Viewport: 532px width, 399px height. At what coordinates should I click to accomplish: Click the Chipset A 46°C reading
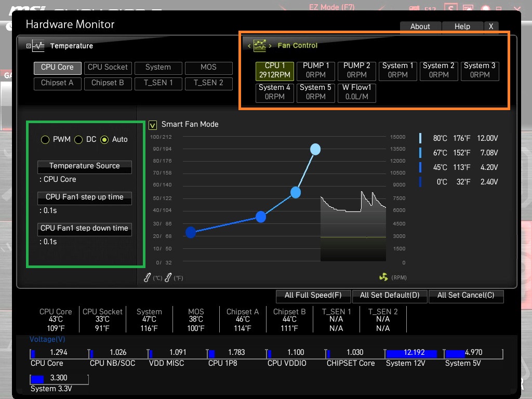pyautogui.click(x=243, y=320)
